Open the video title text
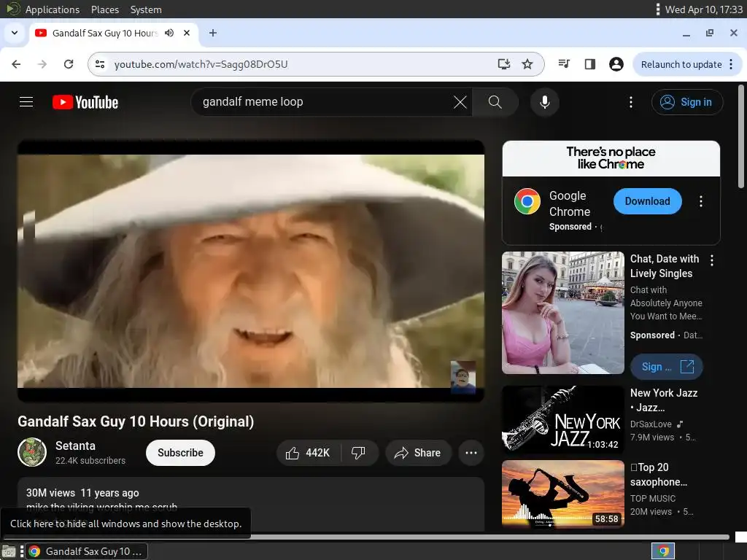Image resolution: width=747 pixels, height=560 pixels. coord(136,421)
